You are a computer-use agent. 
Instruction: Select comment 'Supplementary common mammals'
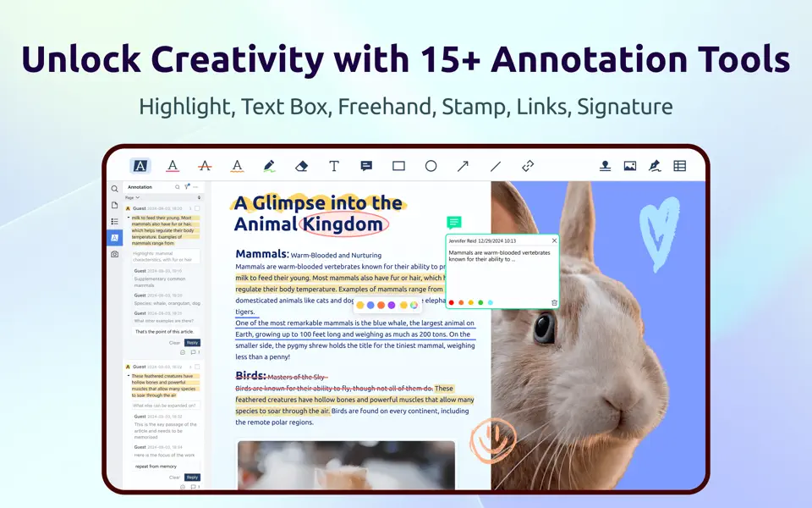point(160,282)
